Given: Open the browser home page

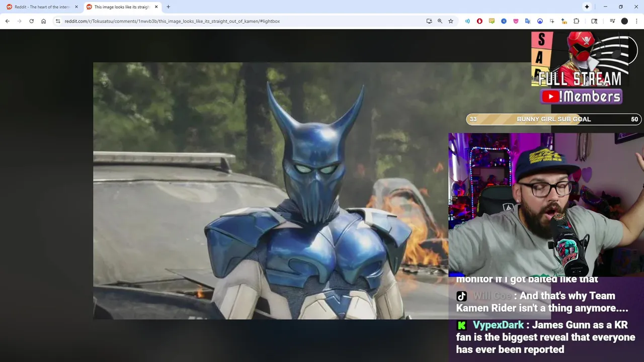Looking at the screenshot, I should coord(43,21).
